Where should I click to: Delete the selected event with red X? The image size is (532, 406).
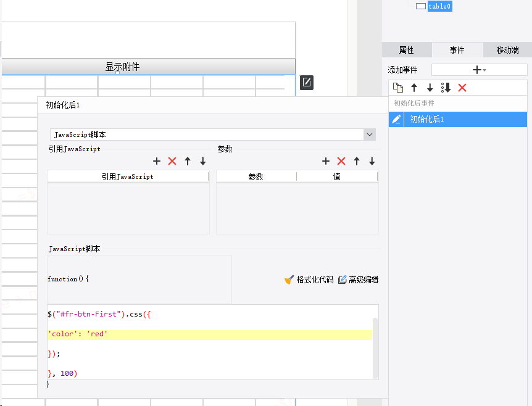coord(462,88)
